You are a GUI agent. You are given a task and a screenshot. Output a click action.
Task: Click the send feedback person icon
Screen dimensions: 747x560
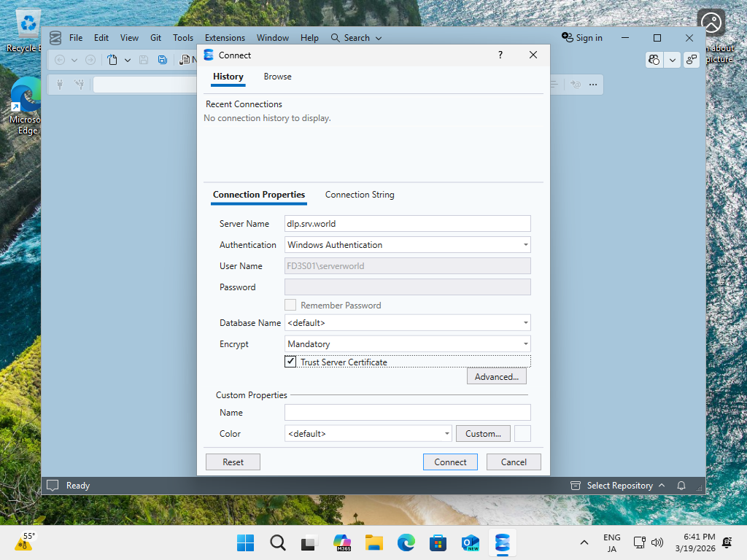click(692, 60)
